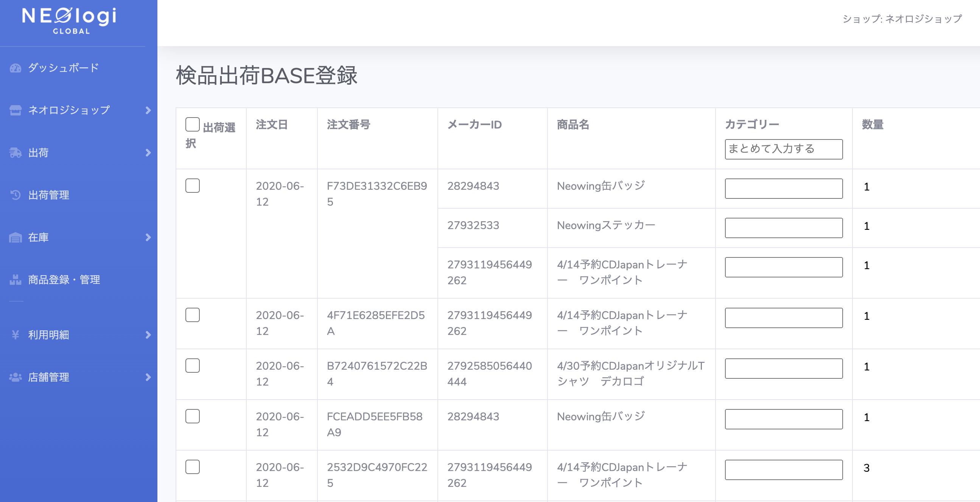
Task: Click the 店舗管理 users icon
Action: point(15,377)
